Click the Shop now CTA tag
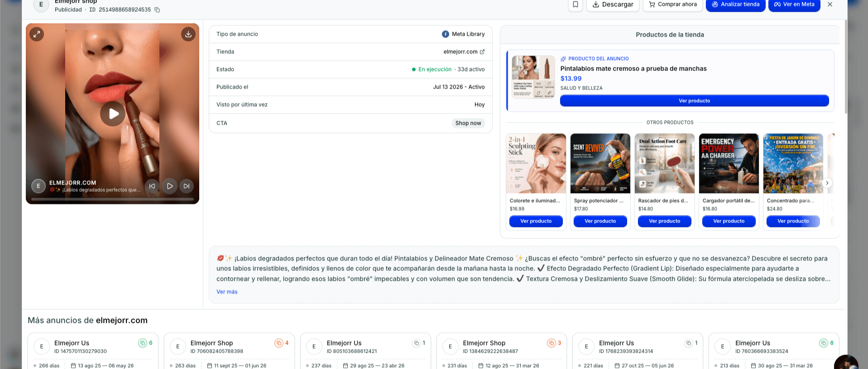This screenshot has width=868, height=369. click(468, 123)
